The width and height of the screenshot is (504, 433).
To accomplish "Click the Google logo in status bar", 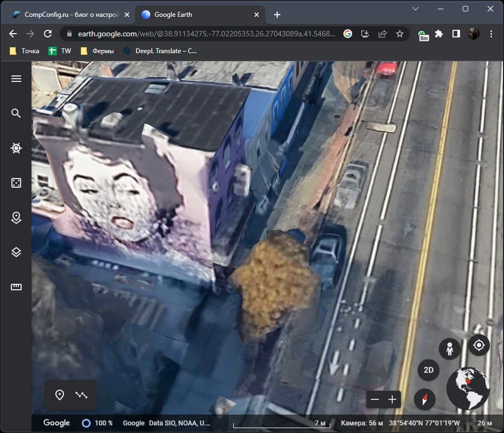I will point(56,423).
